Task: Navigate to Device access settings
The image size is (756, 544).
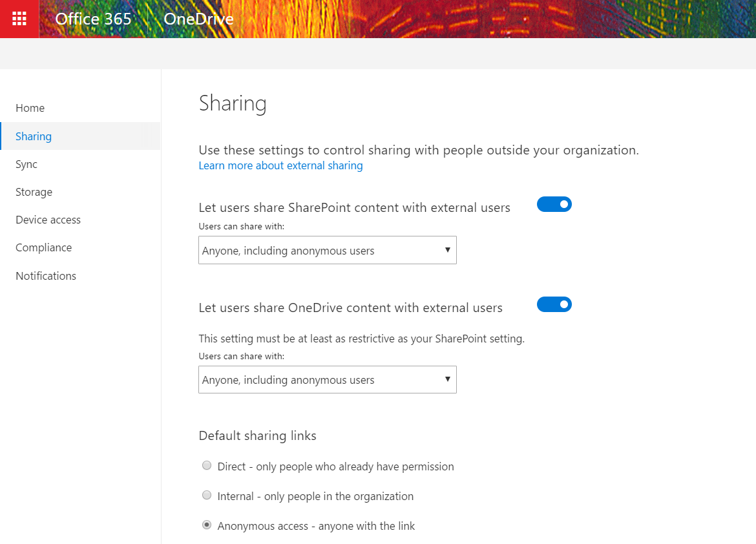Action: pyautogui.click(x=48, y=220)
